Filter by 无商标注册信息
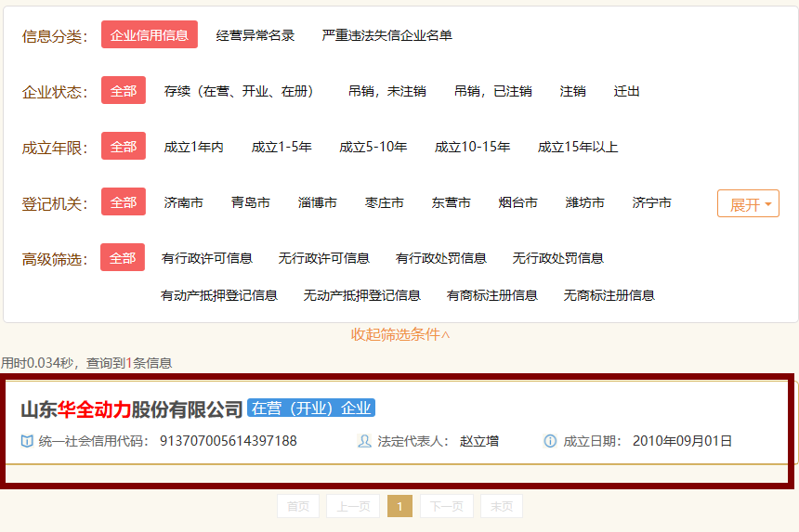The image size is (799, 532). [x=609, y=295]
